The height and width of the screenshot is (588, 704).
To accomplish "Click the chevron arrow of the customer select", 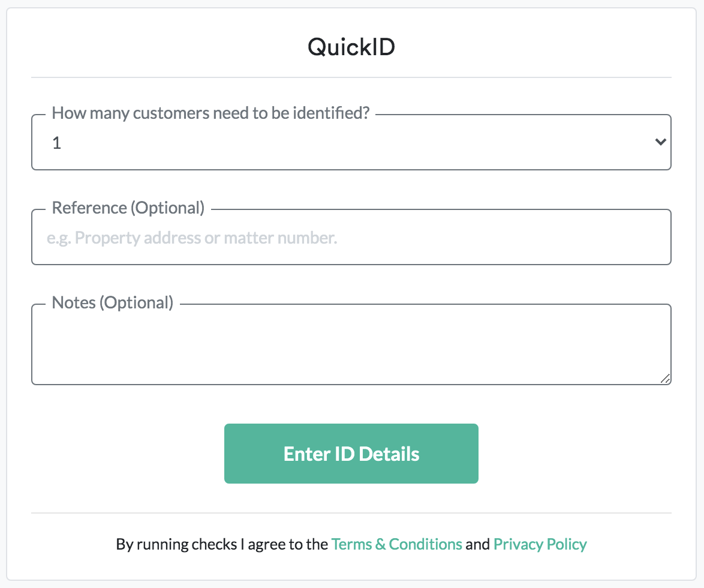I will [x=660, y=142].
